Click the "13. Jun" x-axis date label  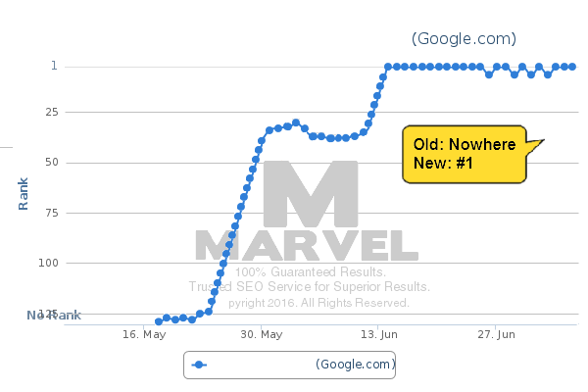tap(381, 335)
